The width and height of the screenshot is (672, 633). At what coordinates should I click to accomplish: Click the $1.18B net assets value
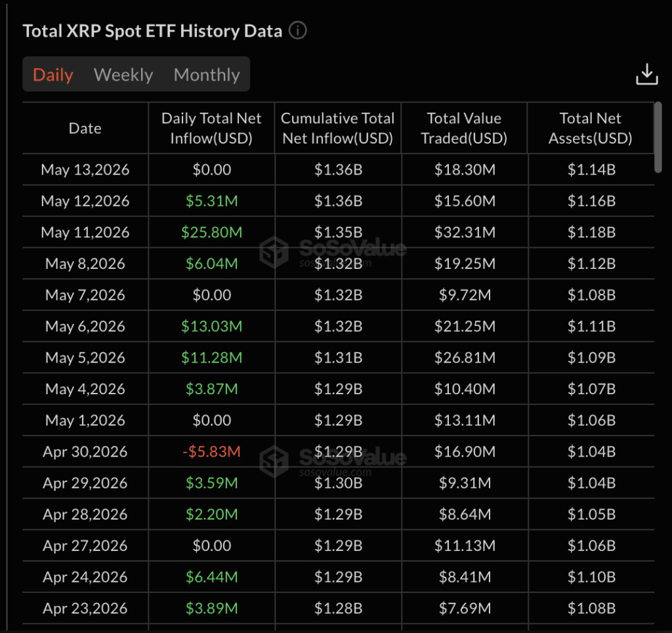coord(591,232)
